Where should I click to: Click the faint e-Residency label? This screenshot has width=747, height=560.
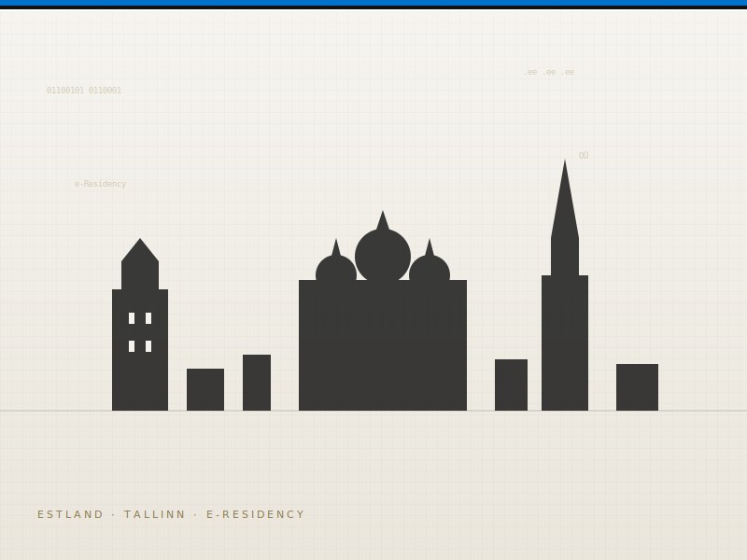coord(100,184)
